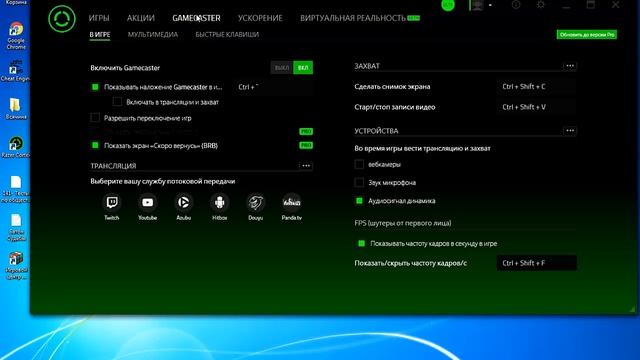
Task: Click the Razer Cortex logo icon
Action: pos(62,19)
